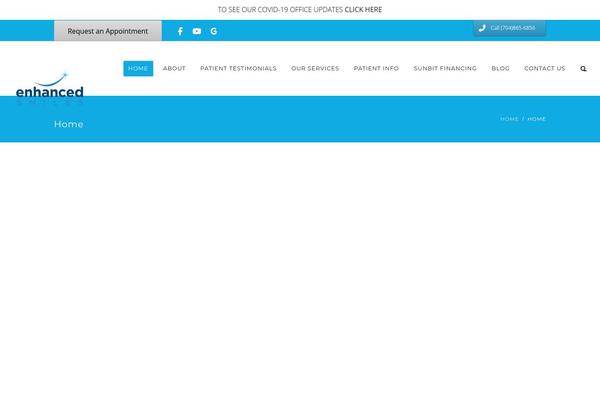Click the Request an Appointment button

[108, 31]
